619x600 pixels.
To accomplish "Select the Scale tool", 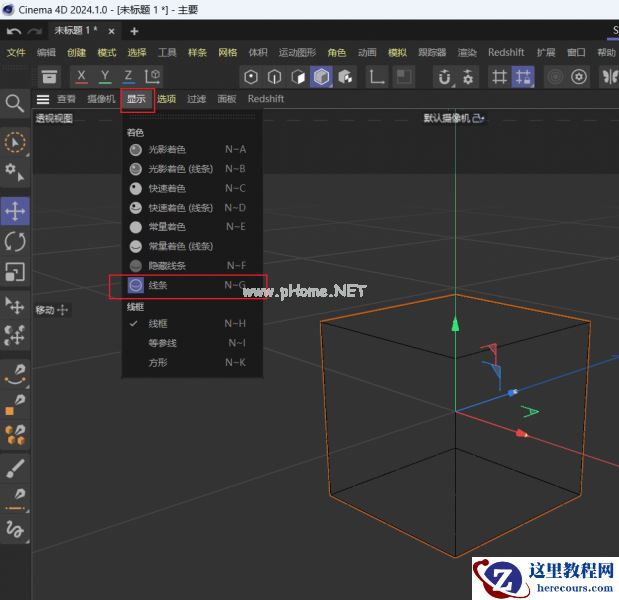I will (15, 272).
